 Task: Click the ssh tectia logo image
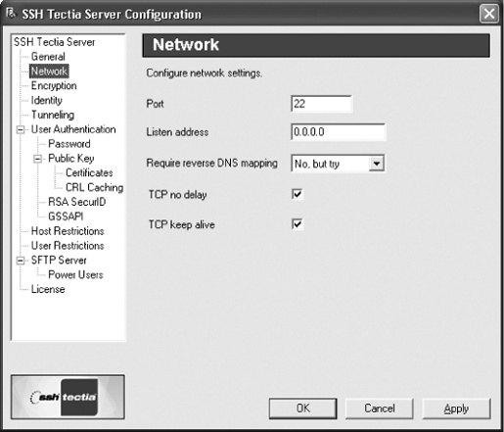(x=68, y=397)
